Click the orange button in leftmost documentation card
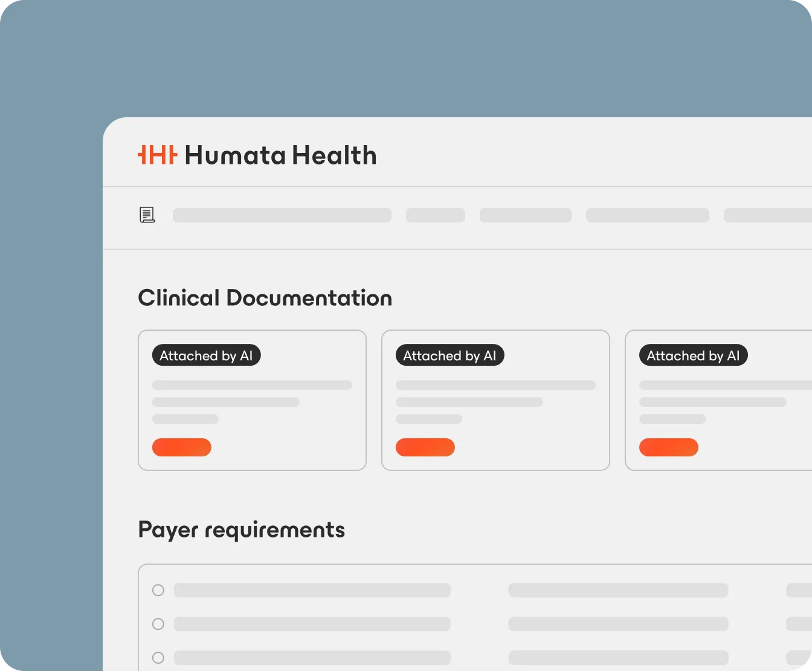The height and width of the screenshot is (671, 812). [x=182, y=447]
